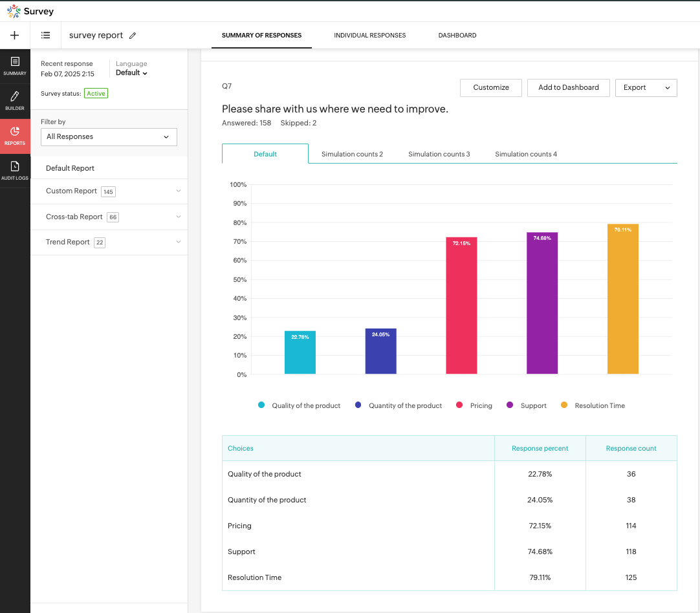Toggle Quality of the product legend item
The height and width of the screenshot is (613, 700).
click(x=300, y=405)
